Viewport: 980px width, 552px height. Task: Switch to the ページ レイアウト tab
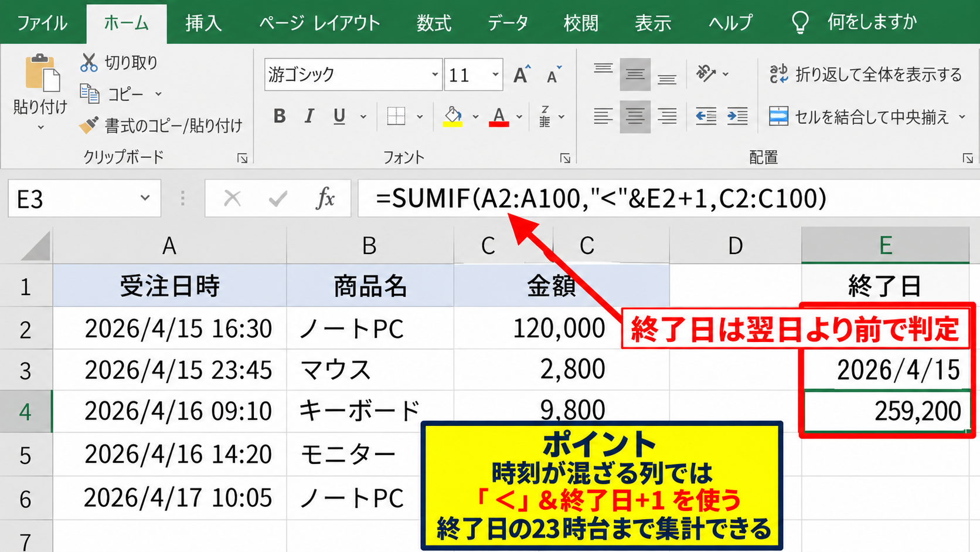point(319,23)
